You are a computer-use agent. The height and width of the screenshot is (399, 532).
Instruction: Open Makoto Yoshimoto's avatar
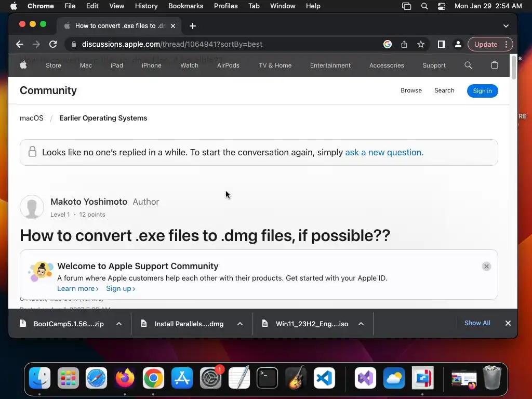(32, 207)
